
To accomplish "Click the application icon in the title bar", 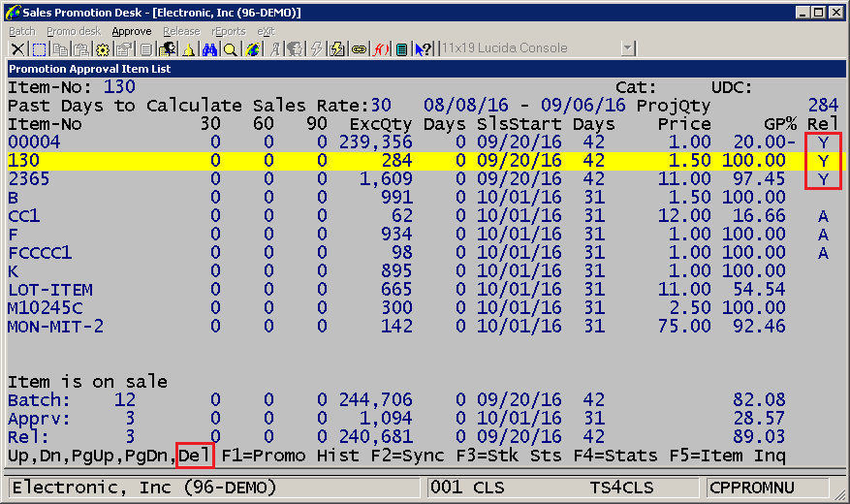I will pyautogui.click(x=13, y=12).
